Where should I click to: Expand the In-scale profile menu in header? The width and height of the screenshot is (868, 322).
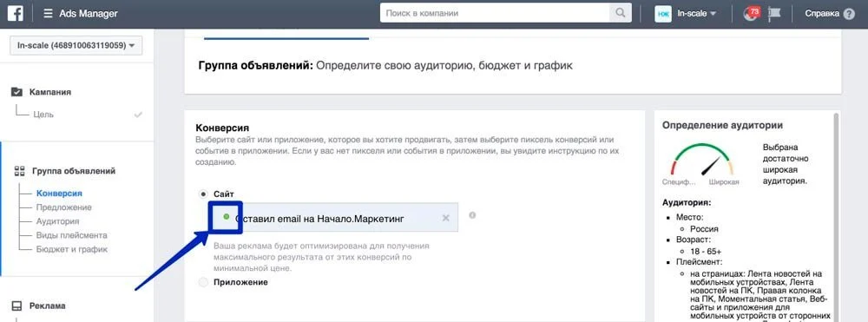tap(687, 13)
